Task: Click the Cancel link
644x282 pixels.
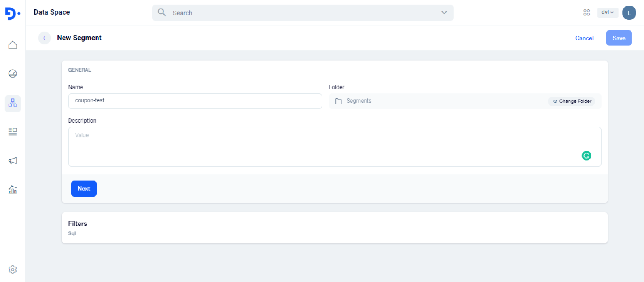Action: click(584, 38)
